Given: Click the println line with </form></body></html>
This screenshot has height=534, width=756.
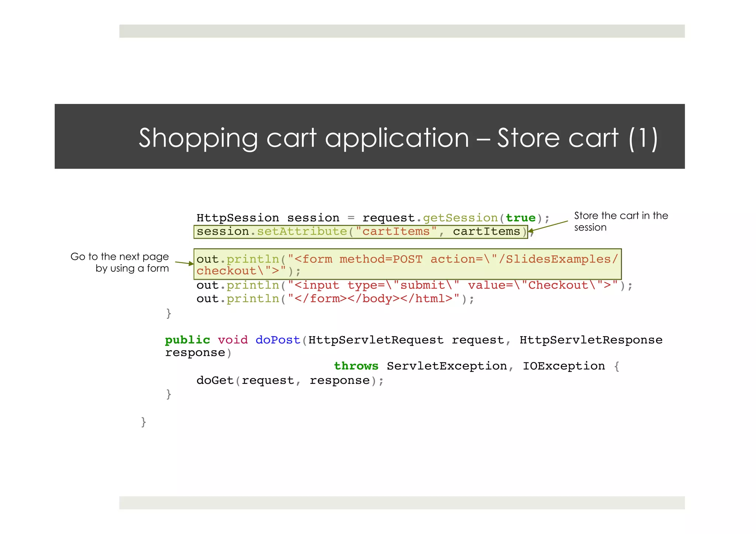Looking at the screenshot, I should pyautogui.click(x=335, y=299).
